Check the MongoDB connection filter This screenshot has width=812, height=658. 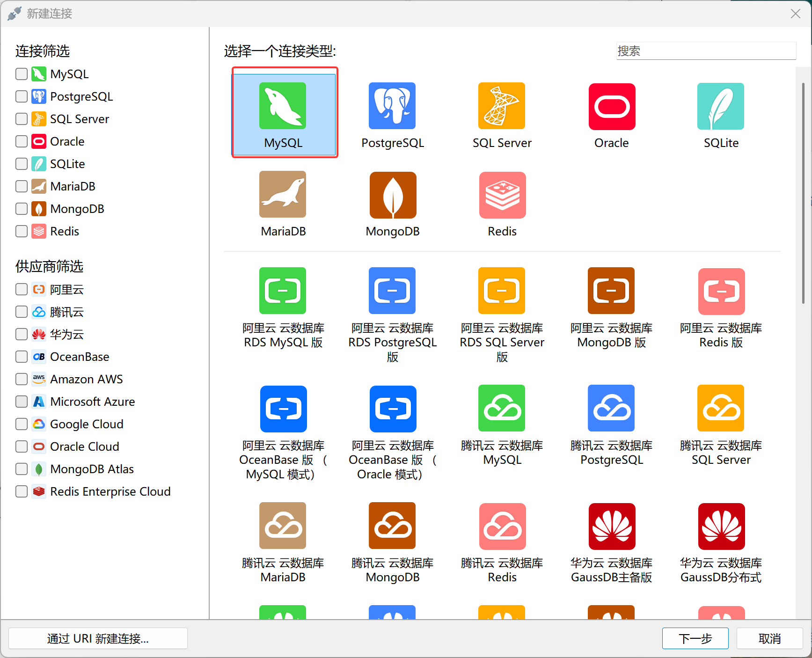pos(22,209)
